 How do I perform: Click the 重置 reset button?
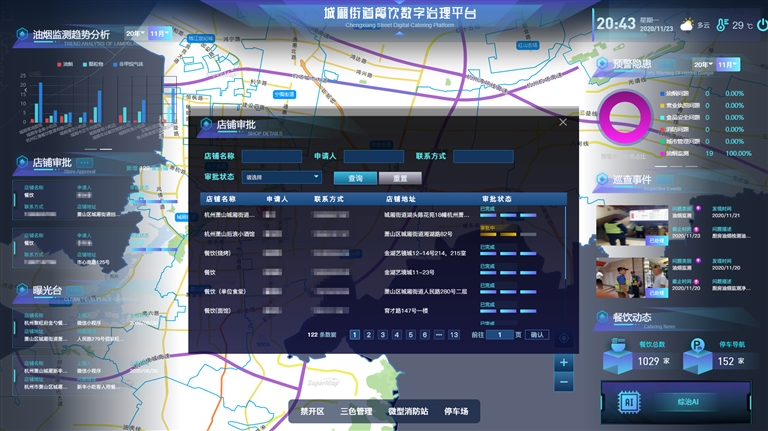tap(400, 178)
